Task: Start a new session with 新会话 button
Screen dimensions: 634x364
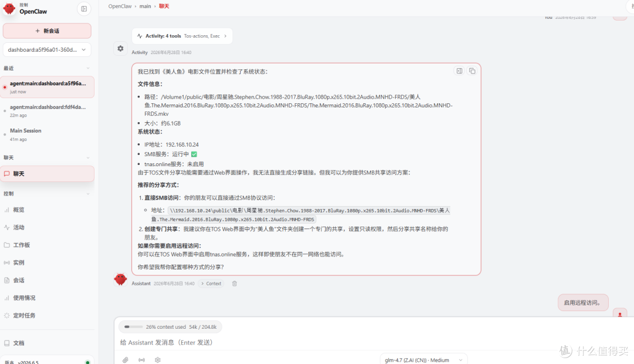Action: click(47, 31)
